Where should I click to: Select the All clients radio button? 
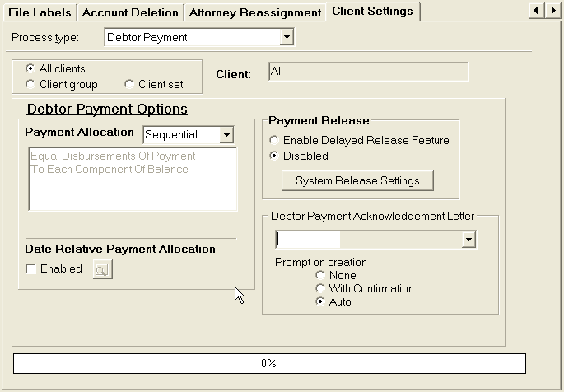31,69
